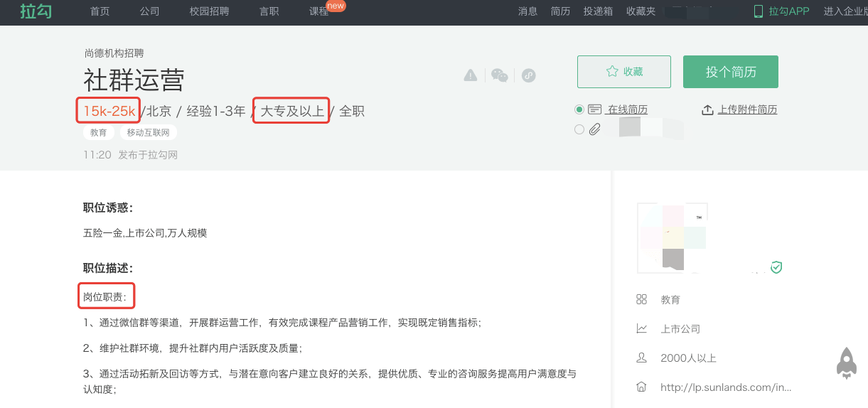The image size is (868, 408).
Task: Click the 全职 job type text
Action: tap(352, 111)
